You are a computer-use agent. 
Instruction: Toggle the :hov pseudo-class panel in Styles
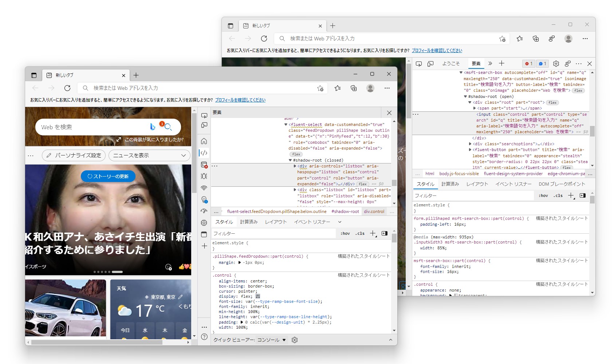(x=345, y=233)
